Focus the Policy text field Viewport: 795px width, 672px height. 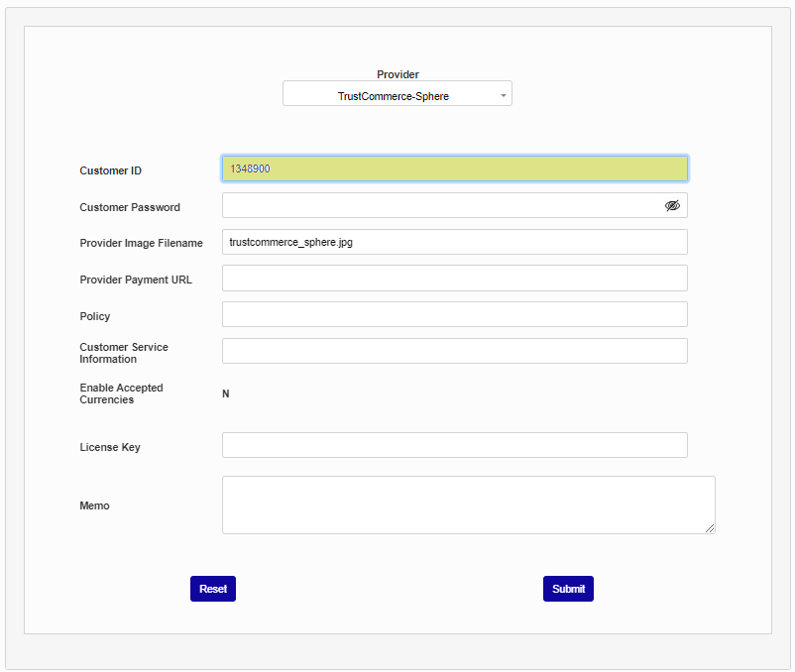pos(454,315)
